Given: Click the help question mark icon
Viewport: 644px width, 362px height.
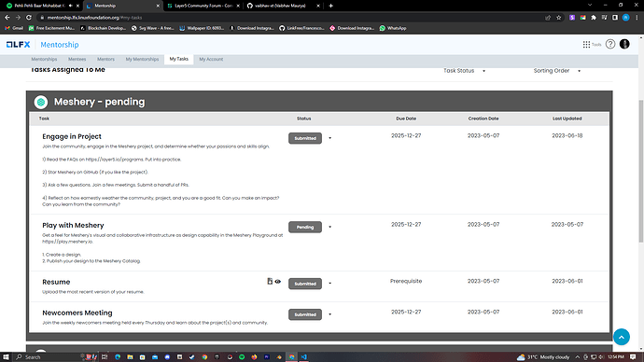Looking at the screenshot, I should (x=610, y=44).
